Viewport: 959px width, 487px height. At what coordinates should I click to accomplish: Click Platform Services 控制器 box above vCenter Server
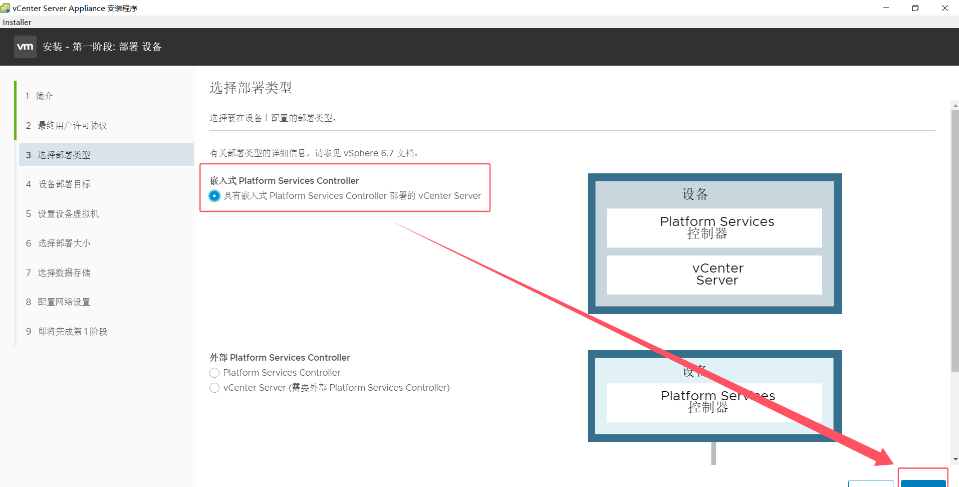pos(714,228)
